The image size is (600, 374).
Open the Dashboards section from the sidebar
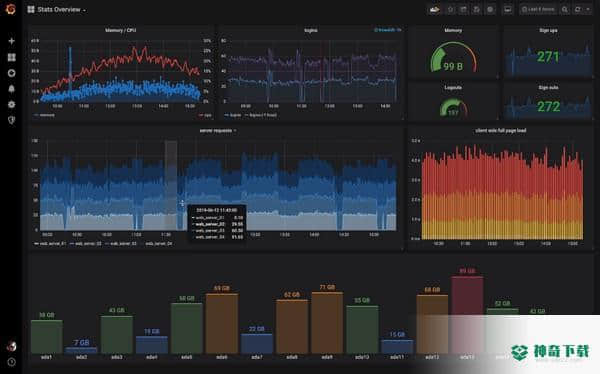[x=11, y=57]
